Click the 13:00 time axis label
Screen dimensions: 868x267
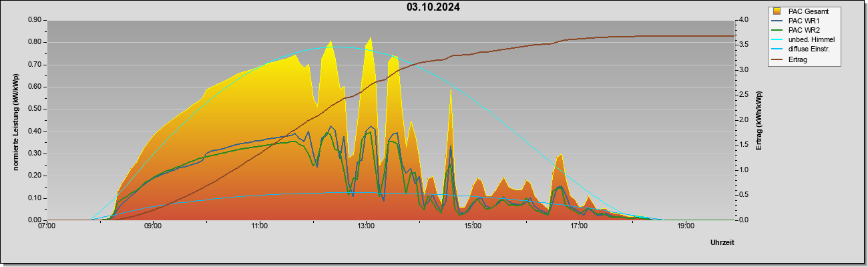point(366,226)
